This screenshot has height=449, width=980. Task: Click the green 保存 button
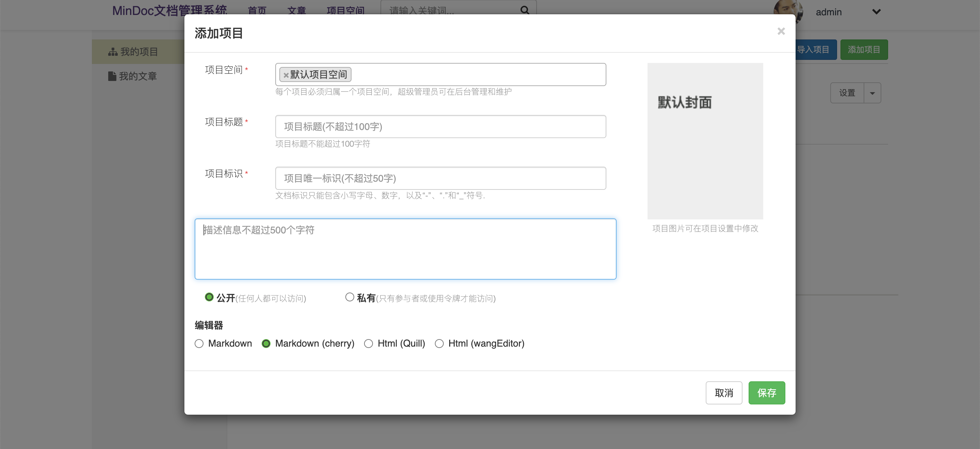pos(766,393)
